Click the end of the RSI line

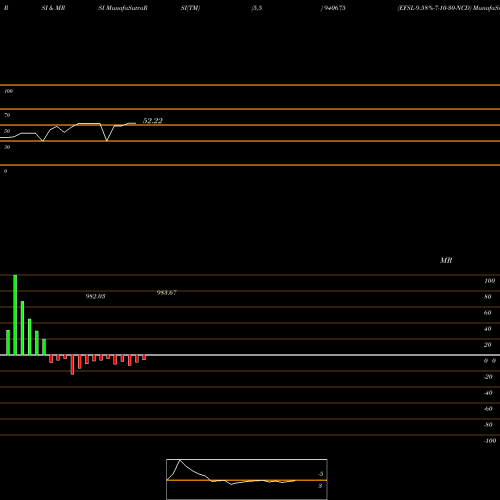135,123
